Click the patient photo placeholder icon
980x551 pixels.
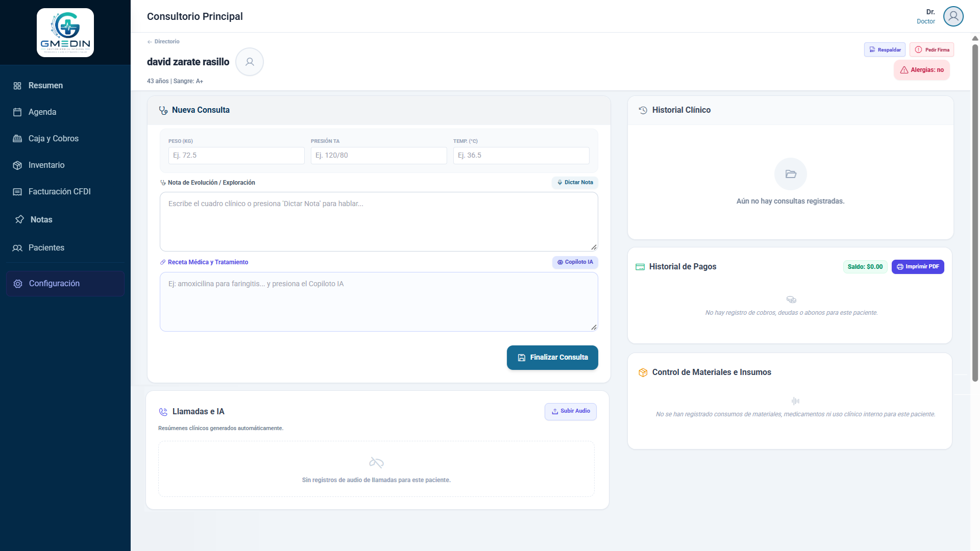[x=250, y=62]
